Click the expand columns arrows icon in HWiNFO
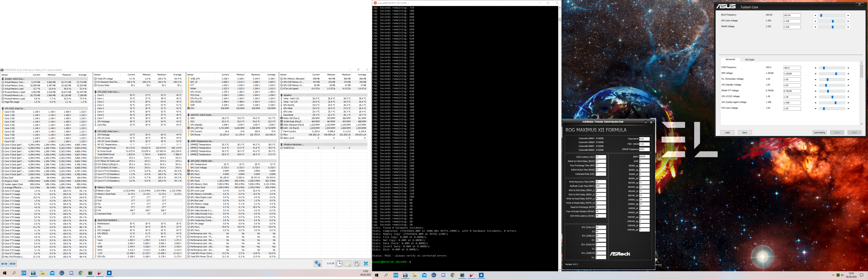 4,264
